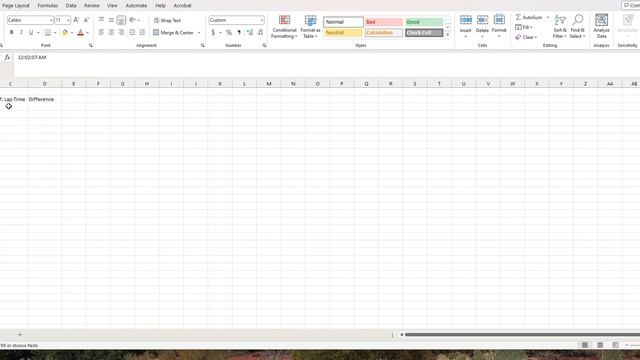Apply the Calculation cell style
This screenshot has height=360, width=640.
point(384,33)
